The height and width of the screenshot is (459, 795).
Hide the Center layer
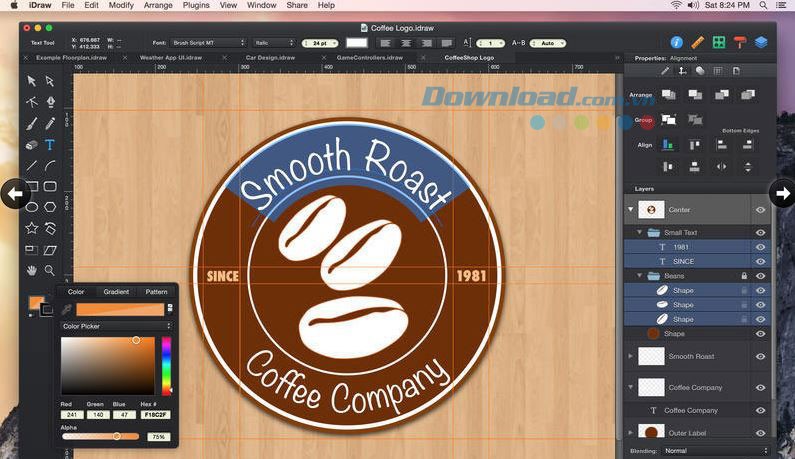pos(760,209)
